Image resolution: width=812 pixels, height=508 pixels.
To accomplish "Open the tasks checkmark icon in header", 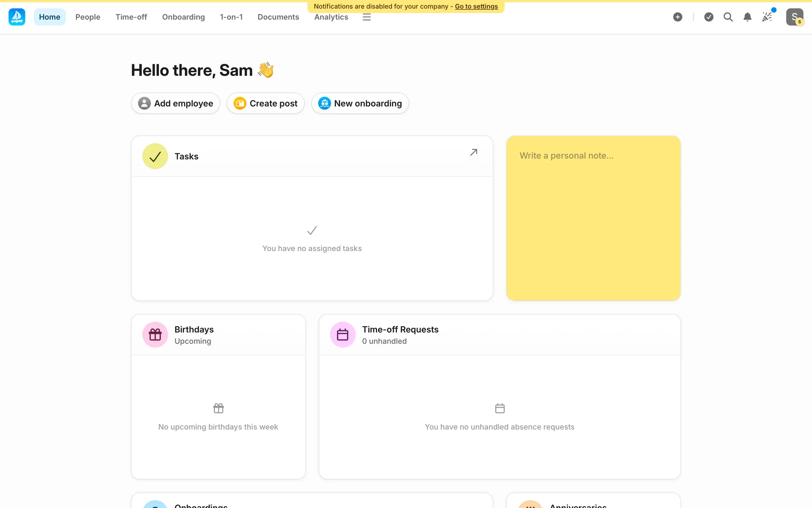I will click(709, 17).
